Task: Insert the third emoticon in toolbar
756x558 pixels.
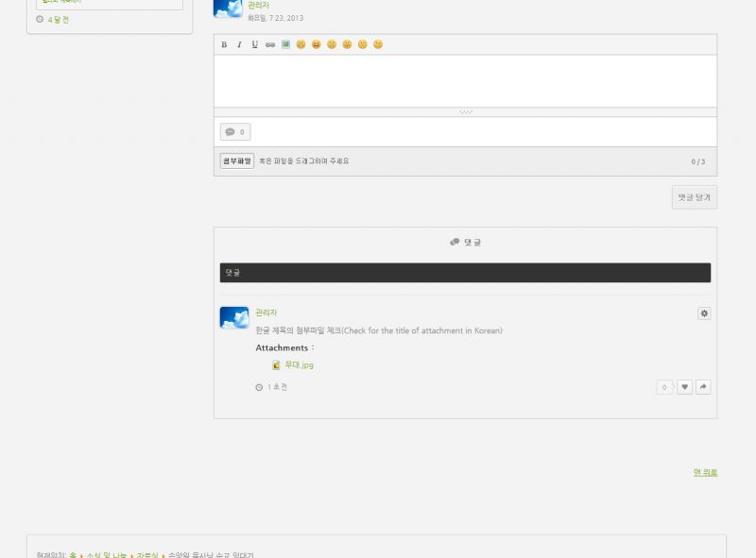Action: coord(332,44)
